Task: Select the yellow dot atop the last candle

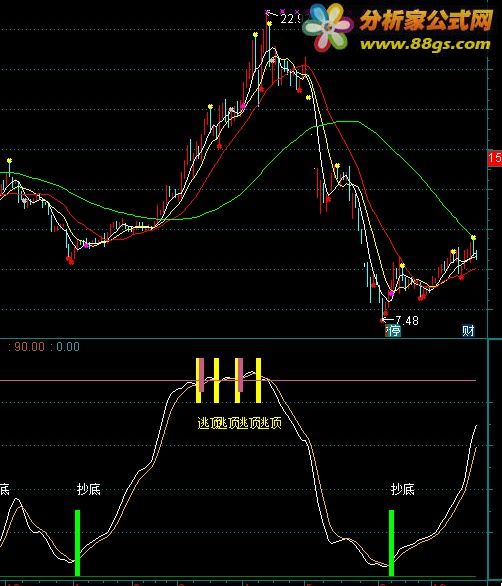Action: (x=474, y=238)
